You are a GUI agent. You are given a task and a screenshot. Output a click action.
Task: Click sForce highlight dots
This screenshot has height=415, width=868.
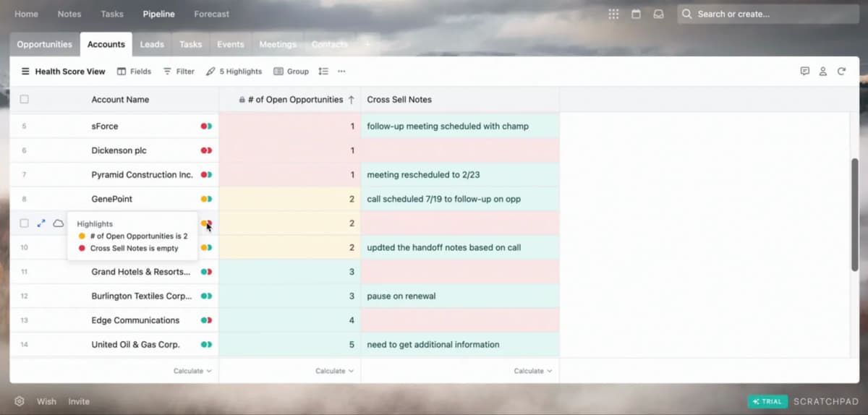[206, 127]
